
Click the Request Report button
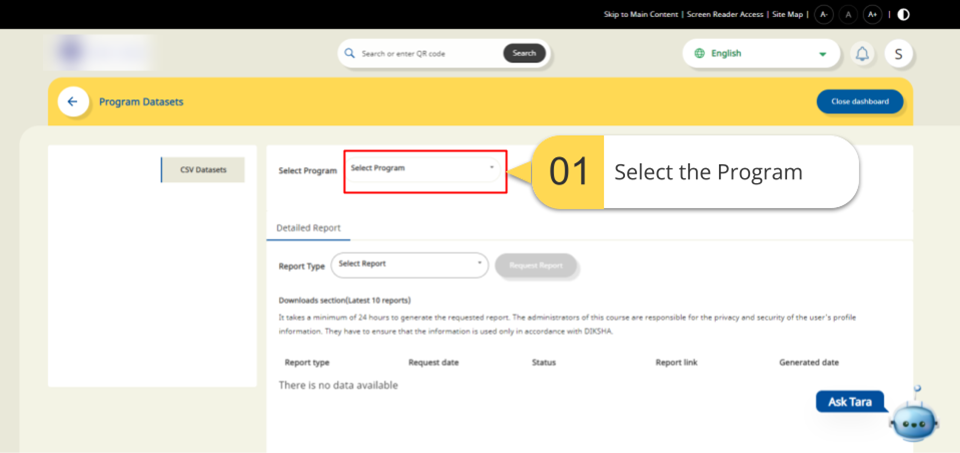[536, 265]
